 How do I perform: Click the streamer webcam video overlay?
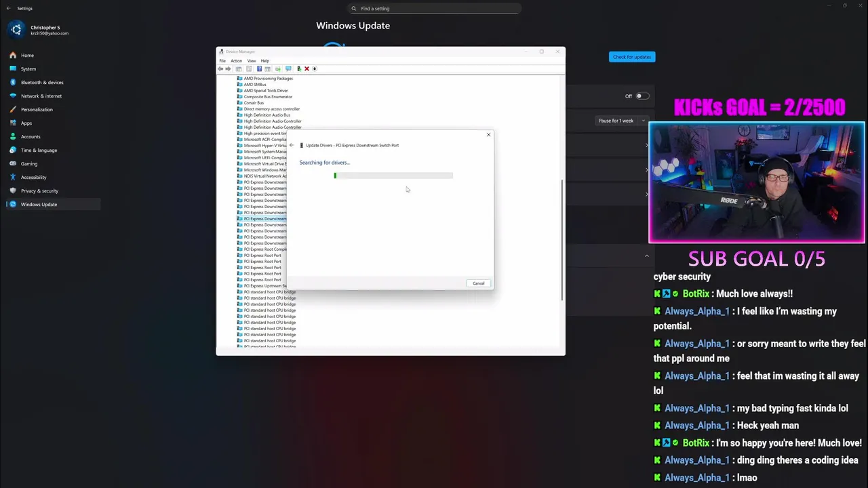757,182
